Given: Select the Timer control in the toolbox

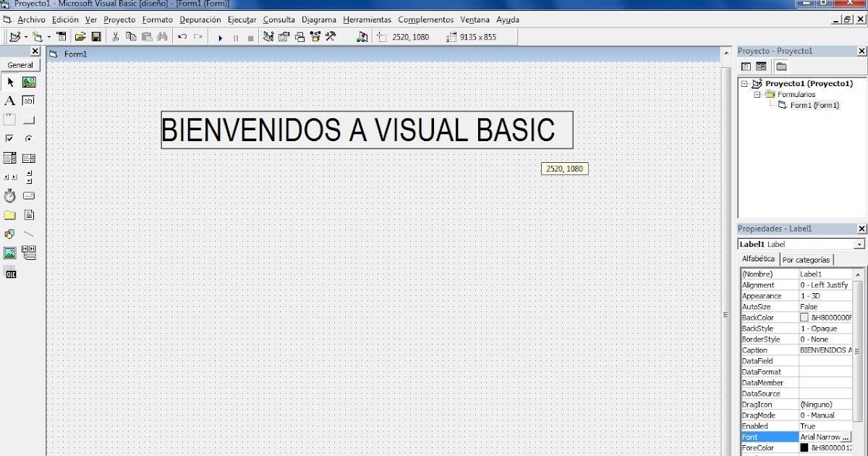Looking at the screenshot, I should pos(10,195).
